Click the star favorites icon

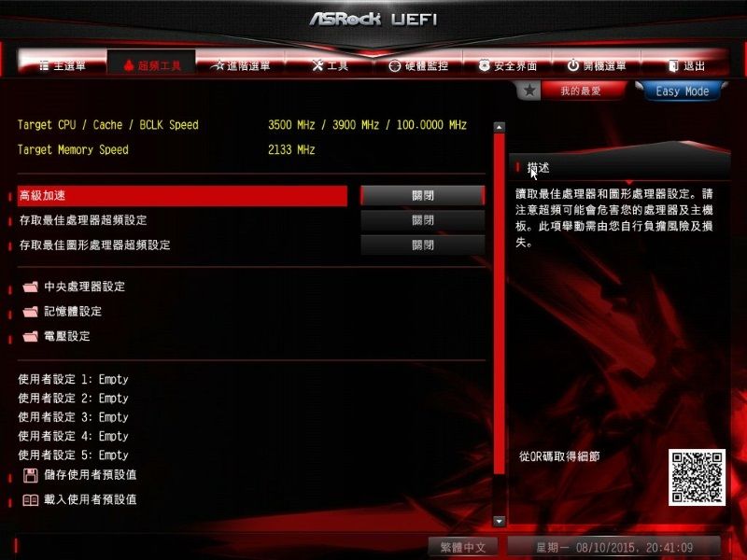529,91
